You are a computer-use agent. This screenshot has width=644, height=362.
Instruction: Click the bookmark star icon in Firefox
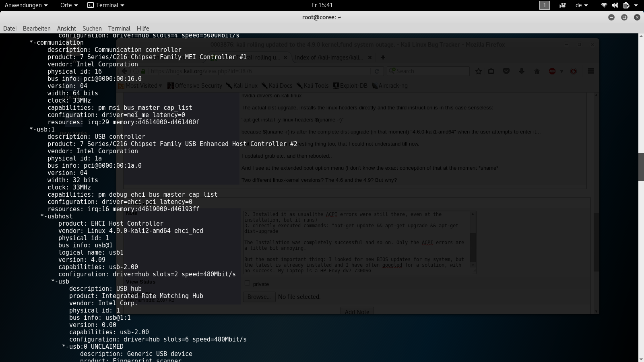click(x=479, y=71)
